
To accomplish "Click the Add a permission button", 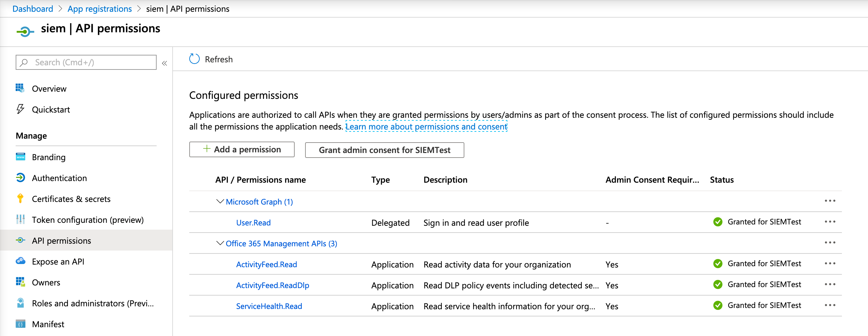I will pyautogui.click(x=241, y=149).
